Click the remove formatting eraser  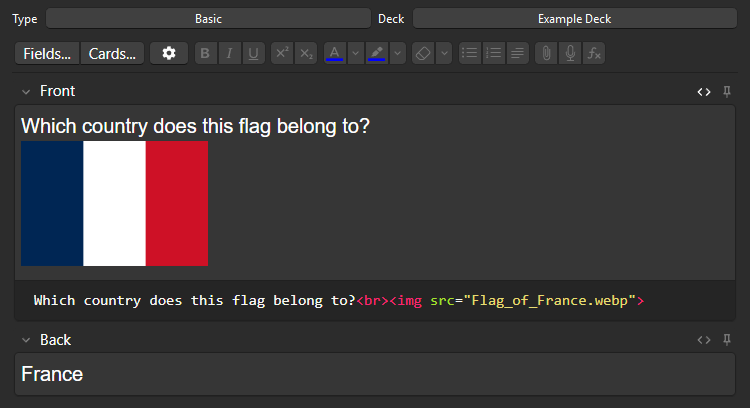point(423,53)
